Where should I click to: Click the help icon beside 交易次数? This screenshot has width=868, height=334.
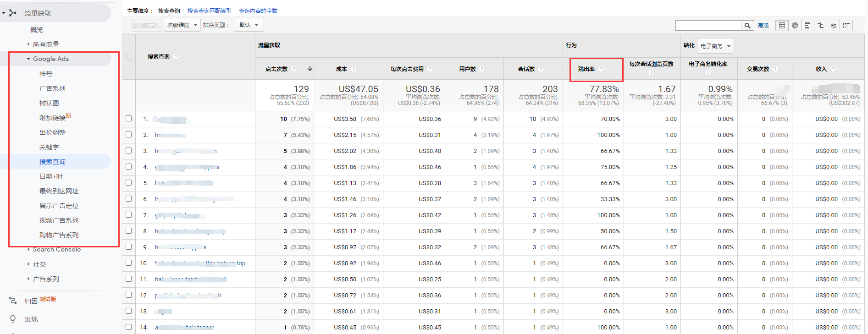[x=775, y=69]
